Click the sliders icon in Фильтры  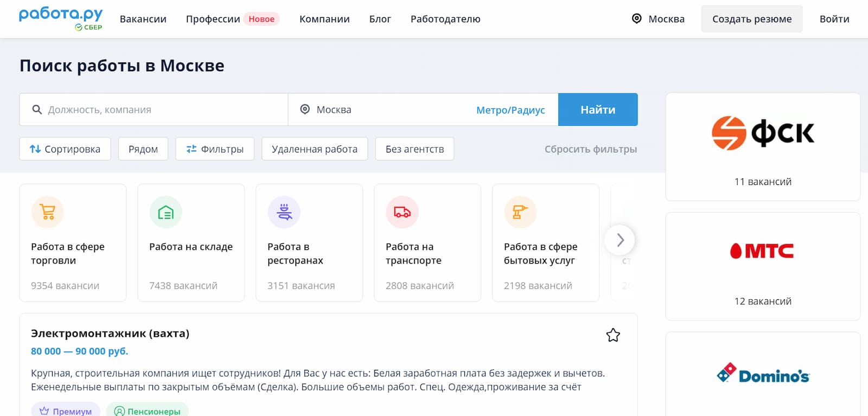coord(192,149)
